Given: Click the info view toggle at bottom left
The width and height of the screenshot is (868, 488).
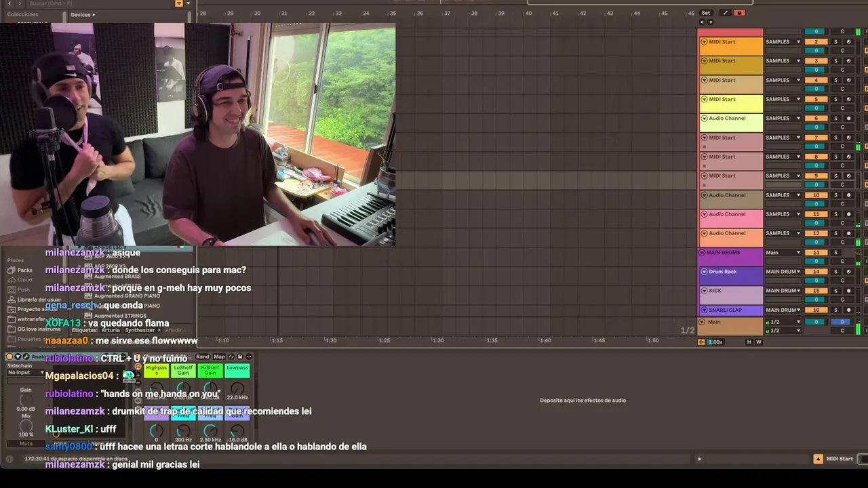Looking at the screenshot, I should pyautogui.click(x=9, y=459).
